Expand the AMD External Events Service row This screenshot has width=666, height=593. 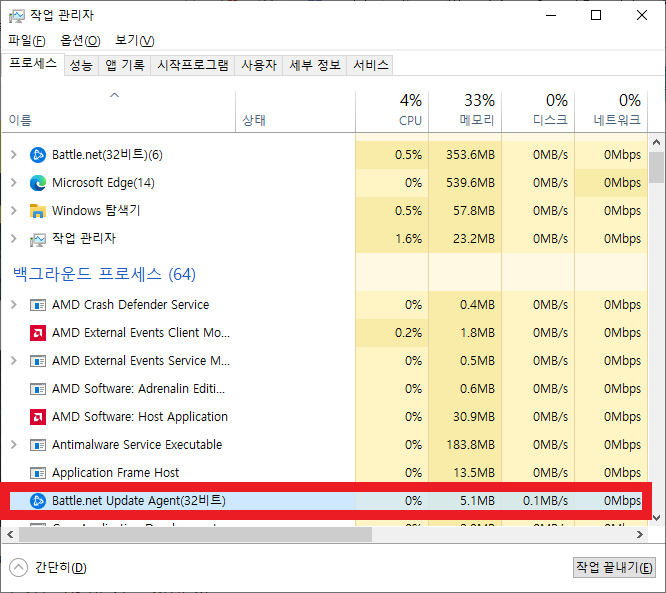(14, 361)
